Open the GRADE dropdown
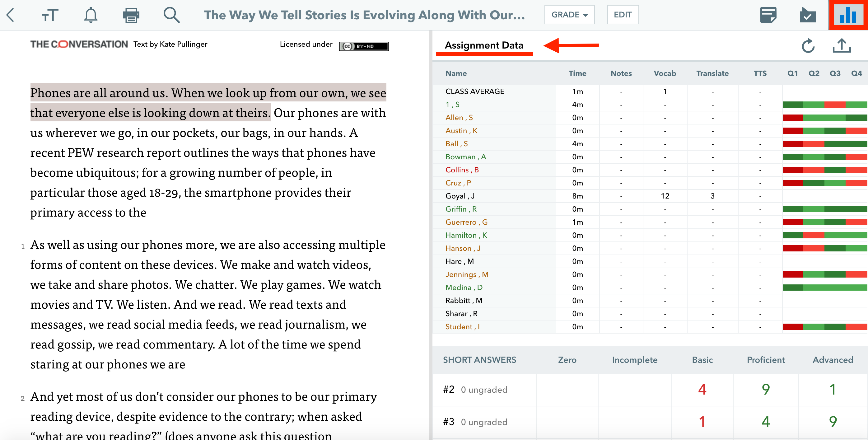 click(569, 15)
